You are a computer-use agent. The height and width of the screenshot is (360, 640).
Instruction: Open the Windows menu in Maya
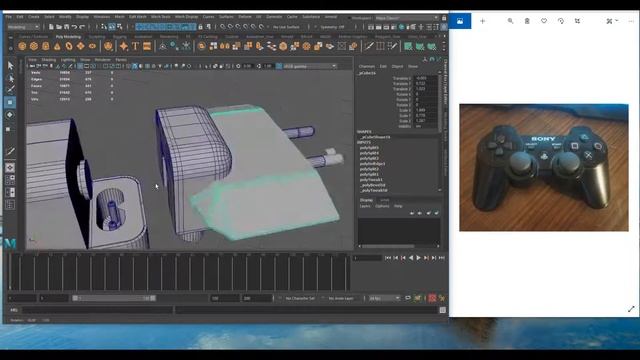point(102,17)
